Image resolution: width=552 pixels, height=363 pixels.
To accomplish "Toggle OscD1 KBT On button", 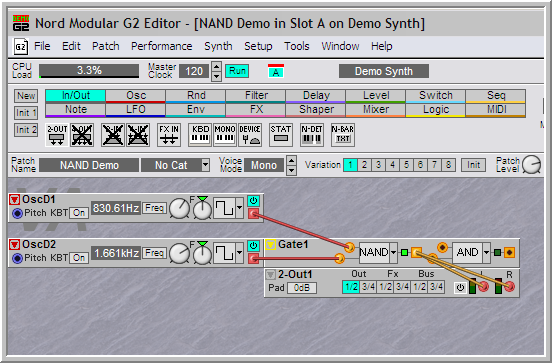I will click(x=79, y=213).
